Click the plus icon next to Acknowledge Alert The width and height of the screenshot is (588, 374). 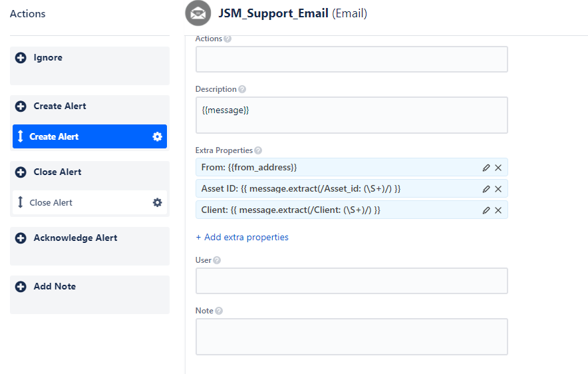click(x=21, y=238)
